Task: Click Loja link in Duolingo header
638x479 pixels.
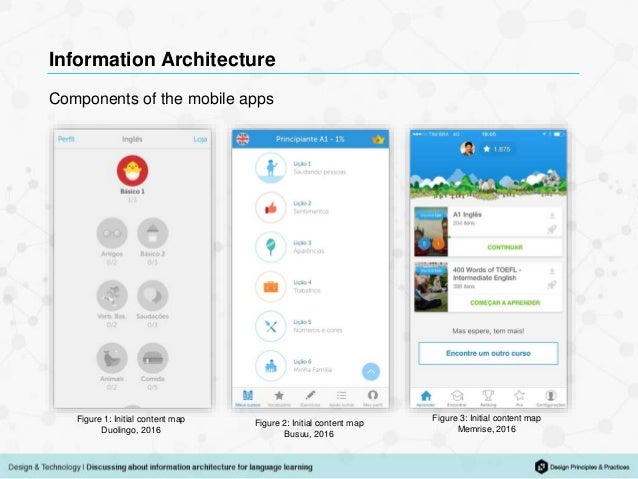Action: (200, 139)
